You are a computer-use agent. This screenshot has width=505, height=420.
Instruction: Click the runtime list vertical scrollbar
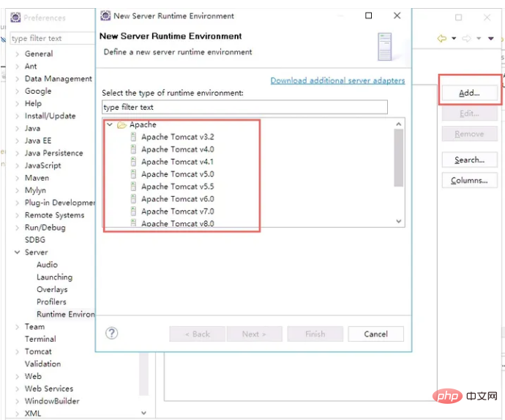tap(398, 157)
